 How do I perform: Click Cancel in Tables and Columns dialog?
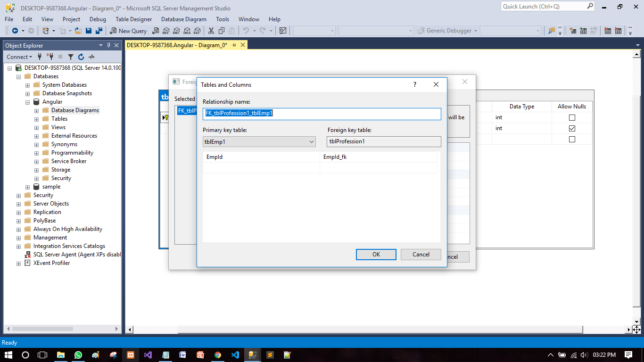pos(420,254)
